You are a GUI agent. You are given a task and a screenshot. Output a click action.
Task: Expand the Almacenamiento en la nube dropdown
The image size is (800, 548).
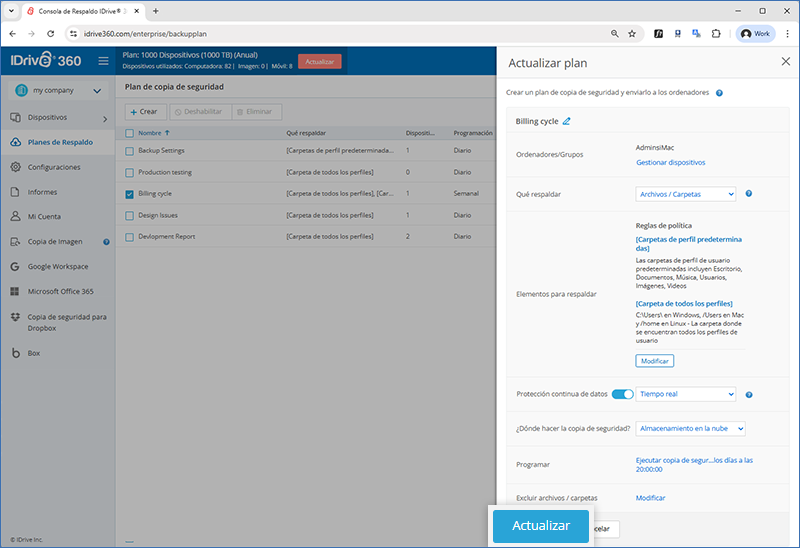(x=690, y=428)
